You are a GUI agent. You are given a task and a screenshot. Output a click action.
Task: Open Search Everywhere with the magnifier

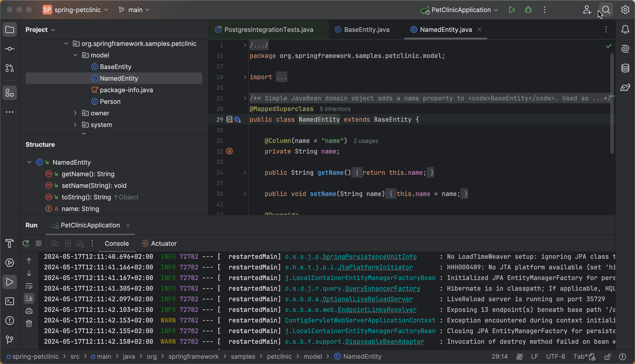point(606,10)
